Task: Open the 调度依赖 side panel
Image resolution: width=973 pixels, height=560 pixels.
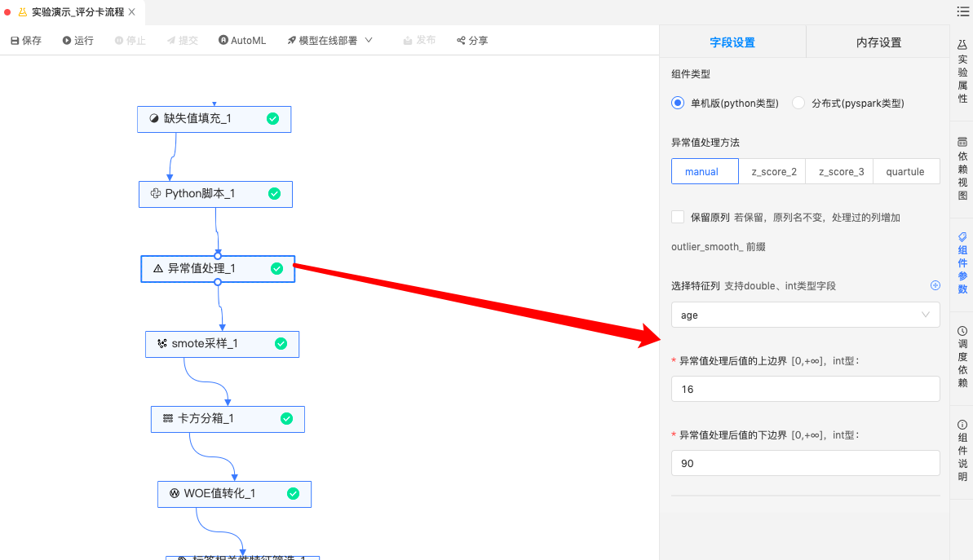Action: point(962,356)
